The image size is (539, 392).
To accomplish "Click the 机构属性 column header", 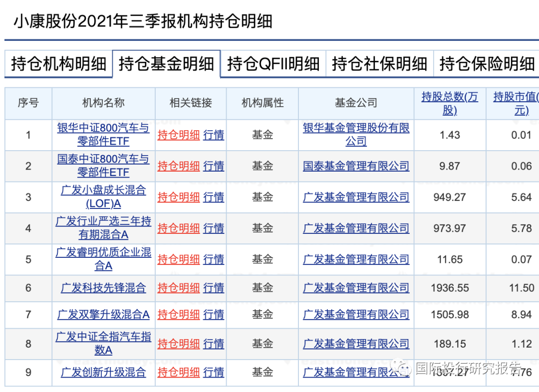I will click(x=263, y=103).
